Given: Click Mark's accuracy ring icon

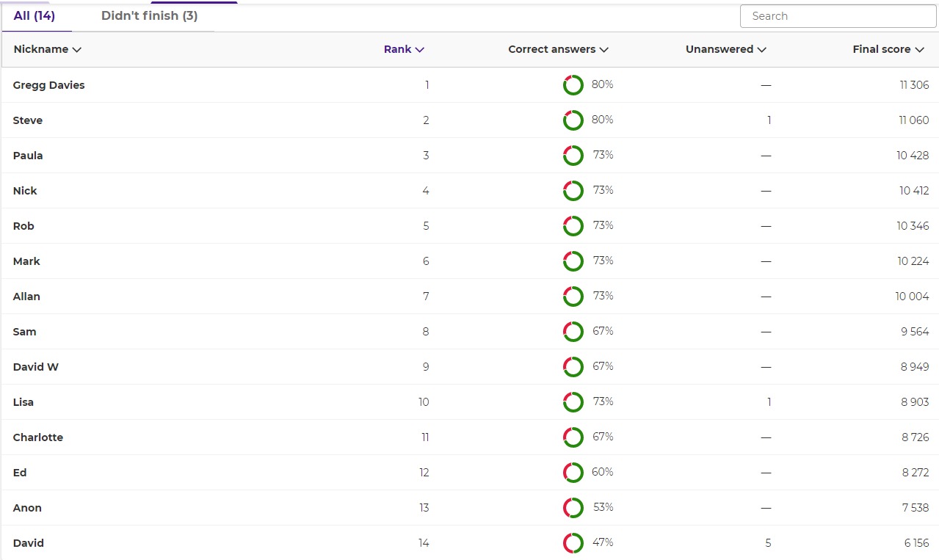Looking at the screenshot, I should pos(573,261).
